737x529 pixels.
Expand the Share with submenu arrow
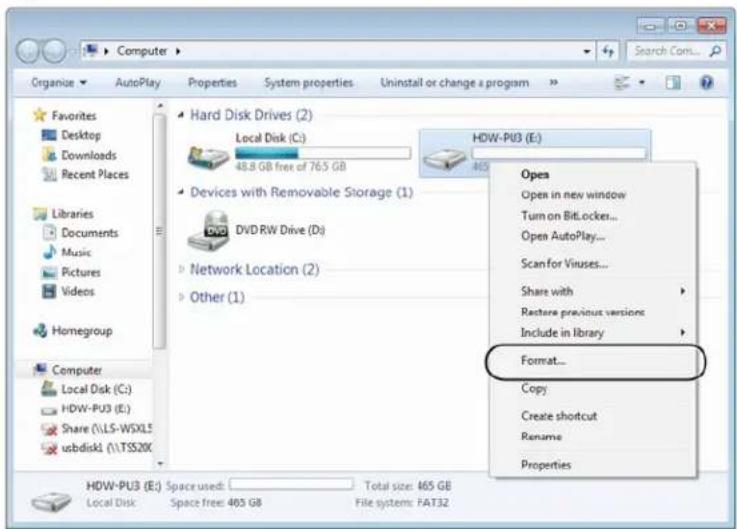(682, 292)
